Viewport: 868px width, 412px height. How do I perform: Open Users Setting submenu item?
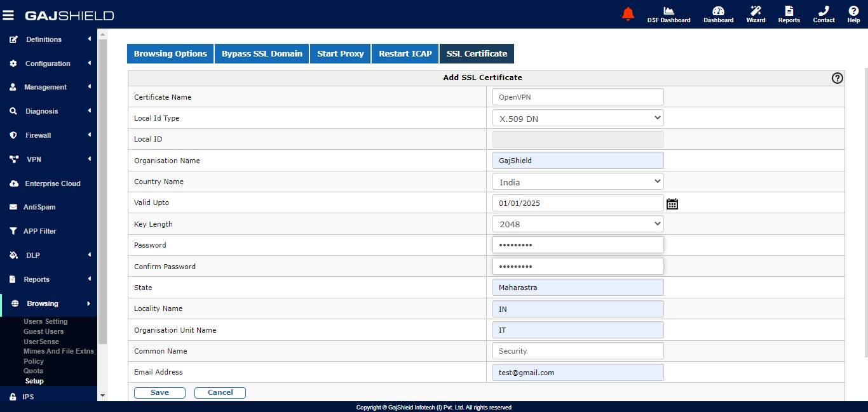(46, 321)
